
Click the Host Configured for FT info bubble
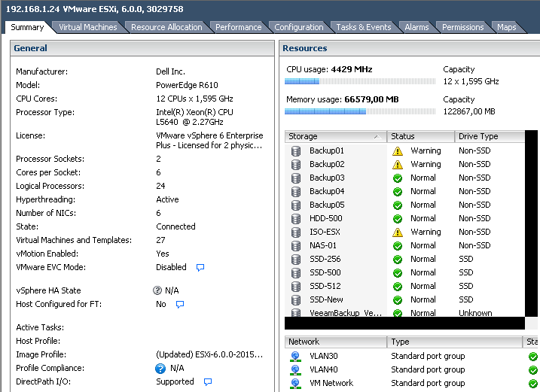[x=180, y=305]
